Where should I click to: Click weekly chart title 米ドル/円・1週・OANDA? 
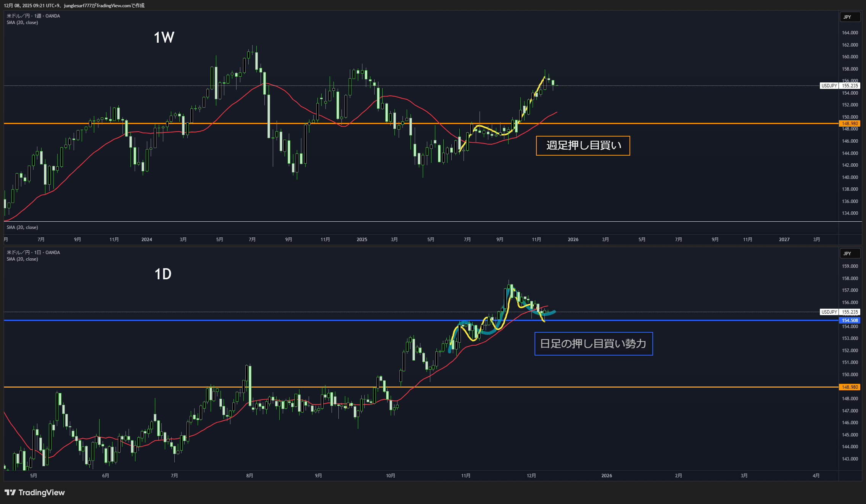[33, 16]
